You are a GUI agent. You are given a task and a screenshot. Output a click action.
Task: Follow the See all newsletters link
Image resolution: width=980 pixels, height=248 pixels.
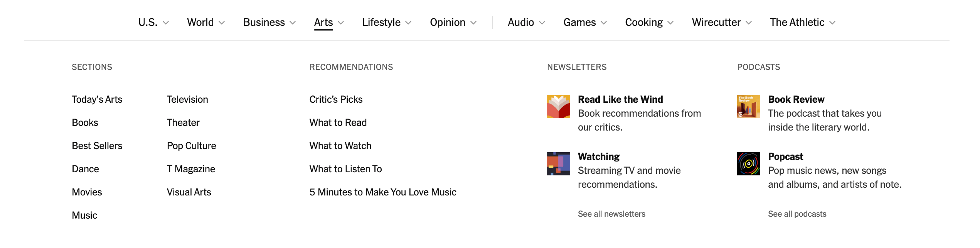(x=611, y=214)
